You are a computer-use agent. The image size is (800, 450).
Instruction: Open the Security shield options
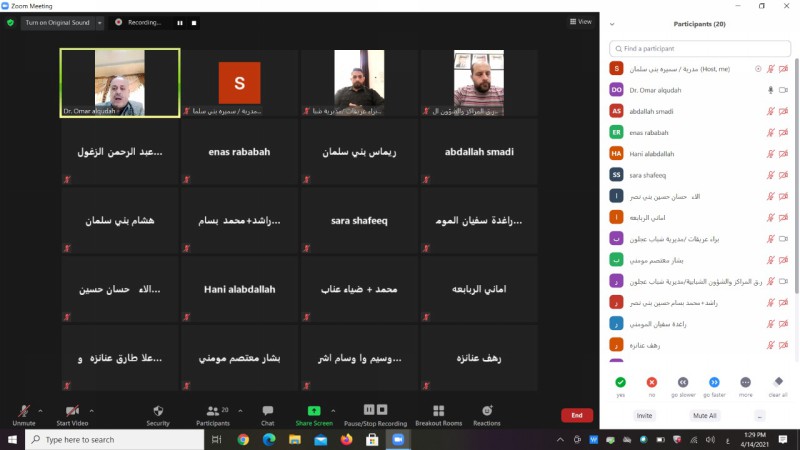[158, 411]
